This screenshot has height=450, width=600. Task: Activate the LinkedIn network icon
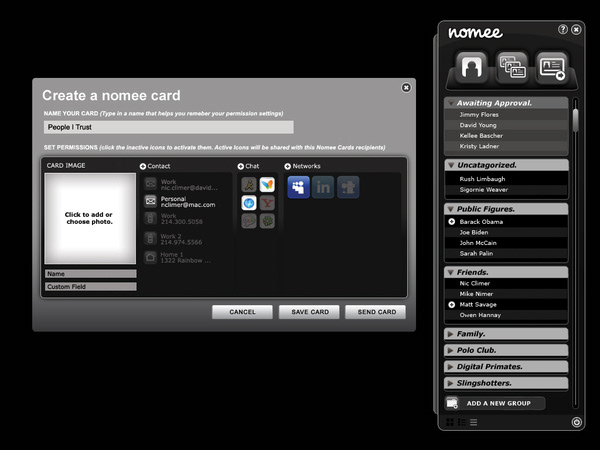(x=323, y=187)
